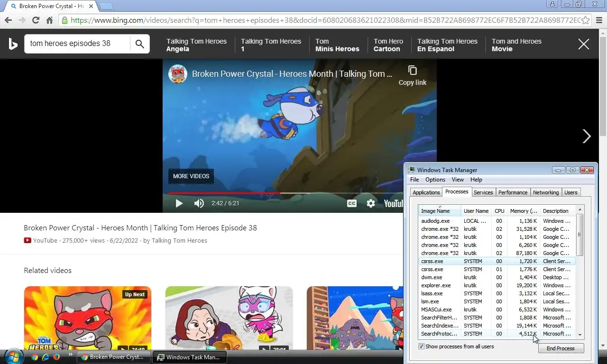Select Tom and Heroes Movie suggestion
This screenshot has height=364, width=607.
(x=516, y=45)
